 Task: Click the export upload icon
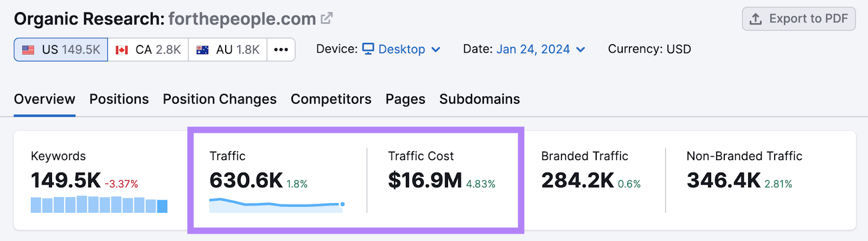pyautogui.click(x=756, y=19)
